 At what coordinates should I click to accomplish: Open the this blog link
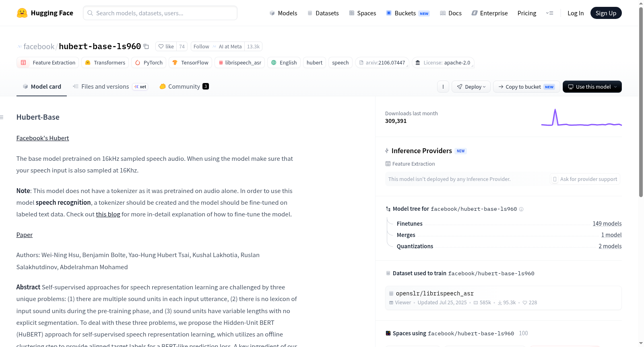click(x=108, y=214)
